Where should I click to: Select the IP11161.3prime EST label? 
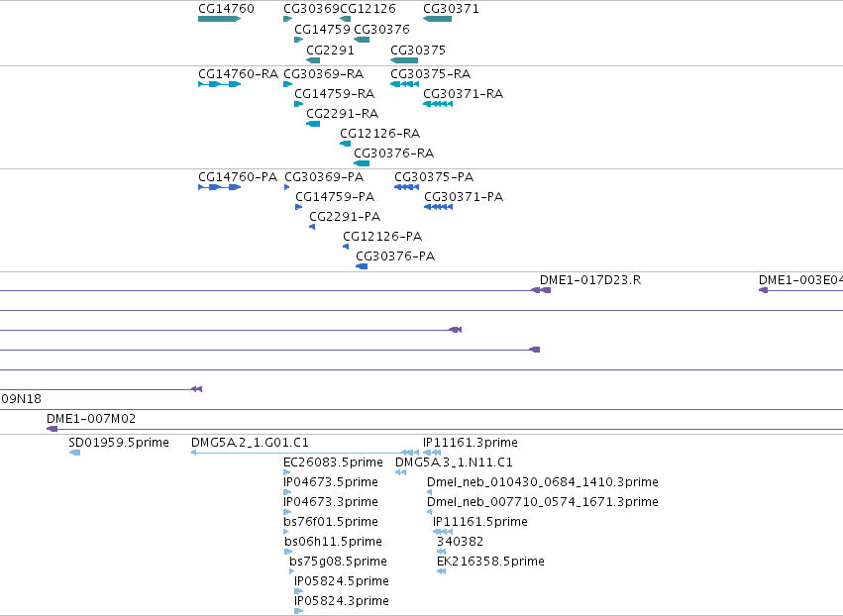tap(471, 443)
